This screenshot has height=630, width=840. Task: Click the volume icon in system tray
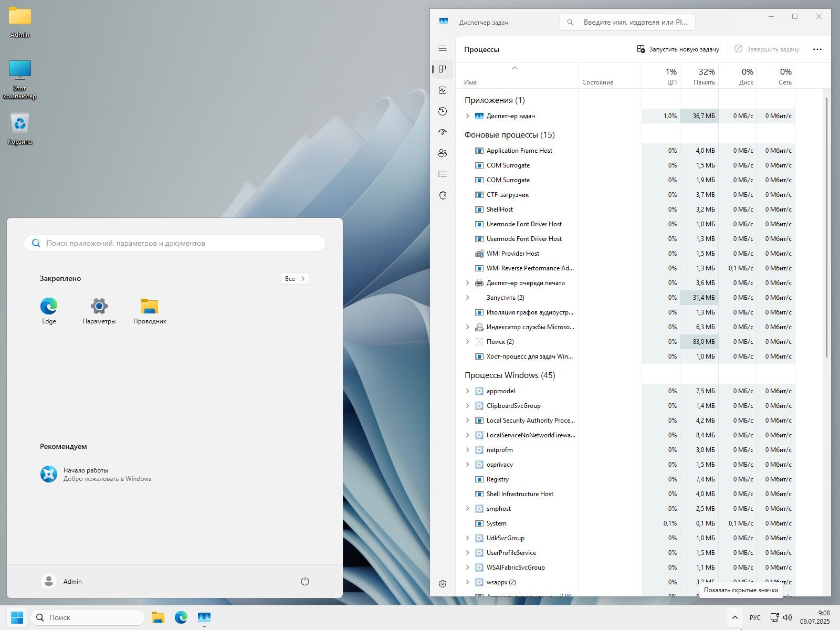pyautogui.click(x=787, y=617)
